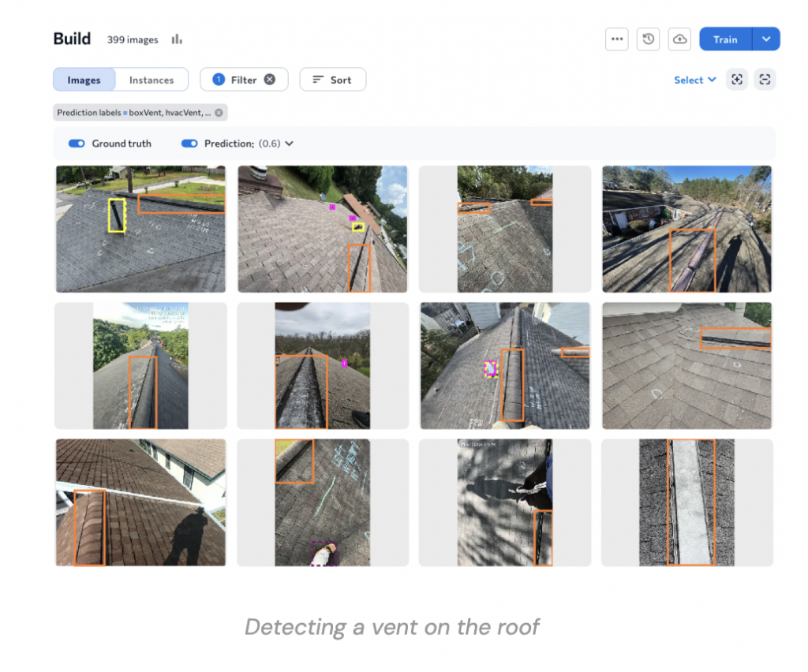
Task: Click the cloud upload icon
Action: [x=679, y=39]
